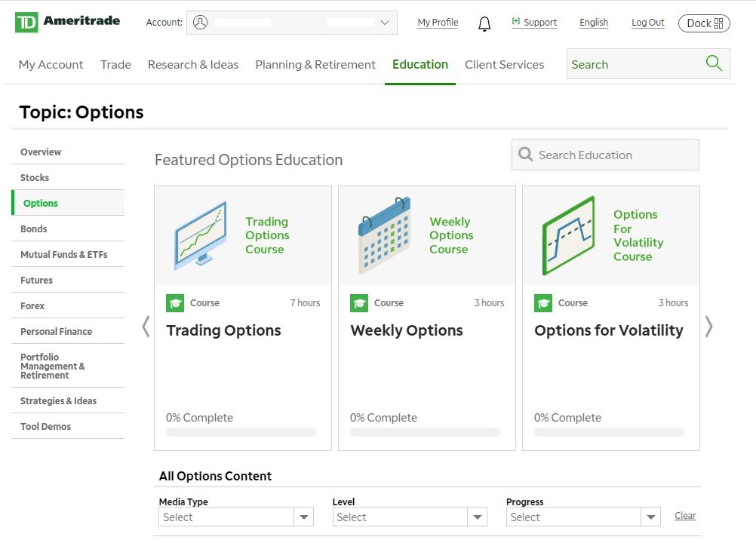Select Futures in the topic sidebar
The width and height of the screenshot is (756, 543).
[68, 280]
